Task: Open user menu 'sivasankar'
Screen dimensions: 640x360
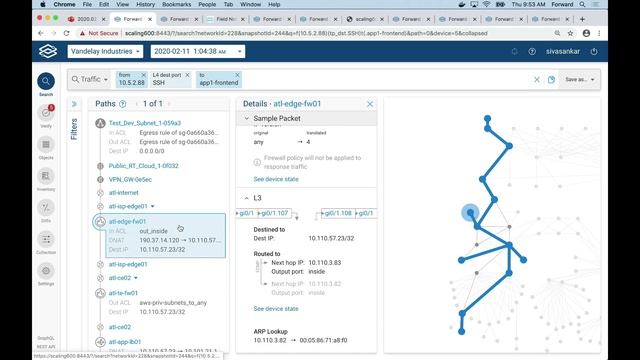Action: point(563,51)
